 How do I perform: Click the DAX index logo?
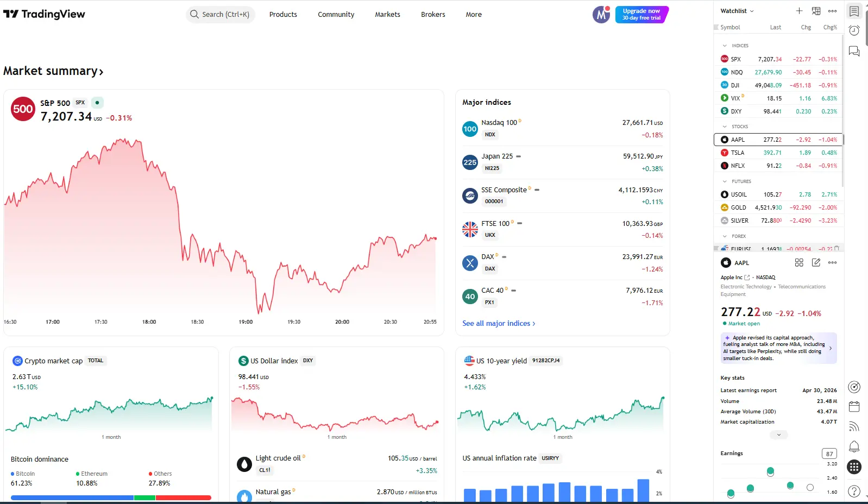(x=470, y=263)
